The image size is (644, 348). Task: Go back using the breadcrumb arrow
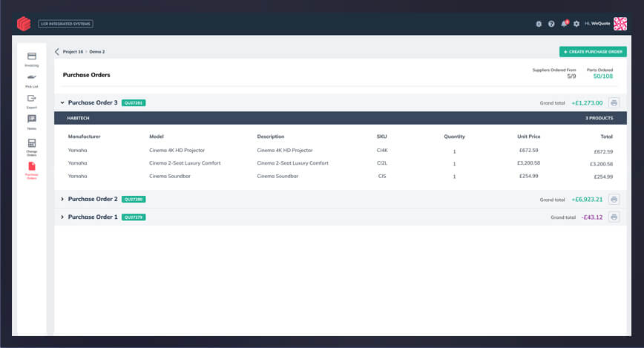point(57,52)
